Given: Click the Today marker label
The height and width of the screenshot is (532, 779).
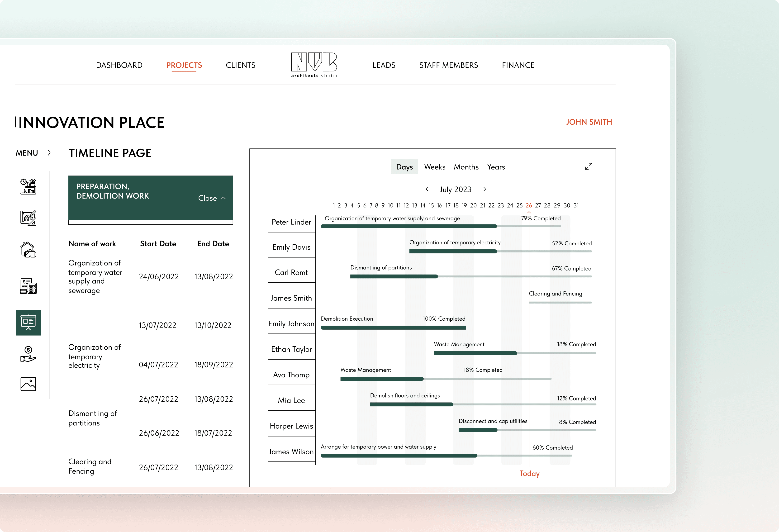Looking at the screenshot, I should [530, 473].
